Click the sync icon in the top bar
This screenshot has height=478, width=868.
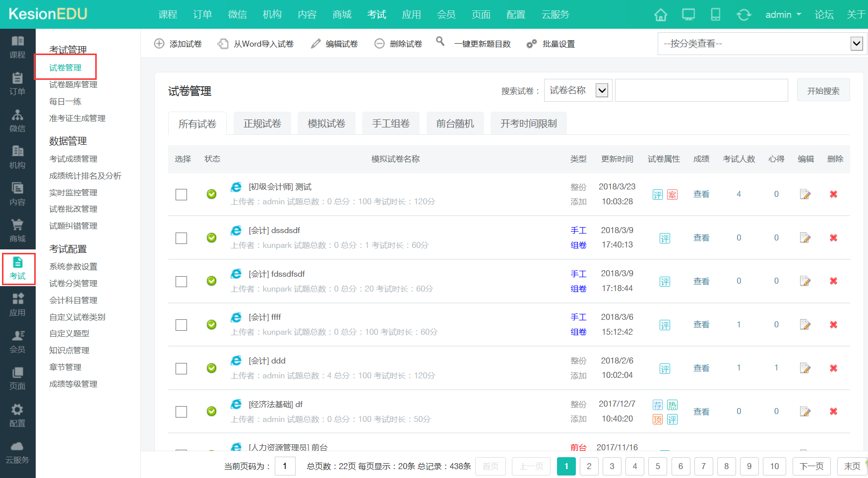coord(744,15)
